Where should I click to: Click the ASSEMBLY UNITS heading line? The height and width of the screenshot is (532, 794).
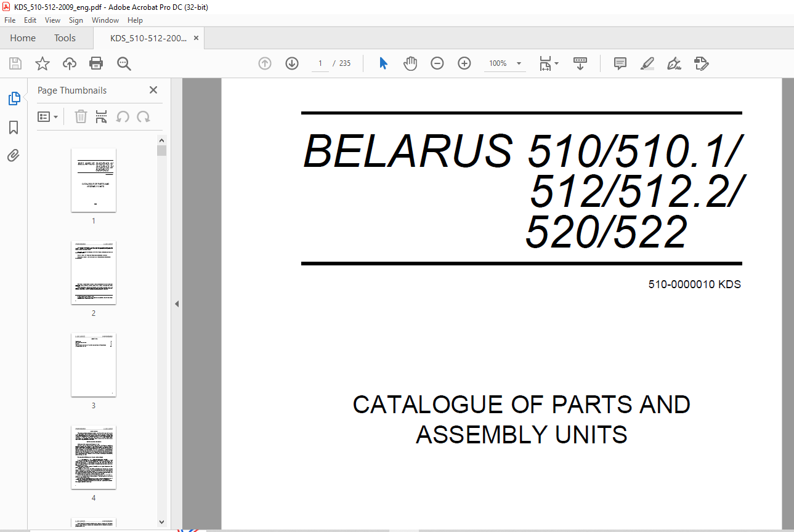click(521, 435)
